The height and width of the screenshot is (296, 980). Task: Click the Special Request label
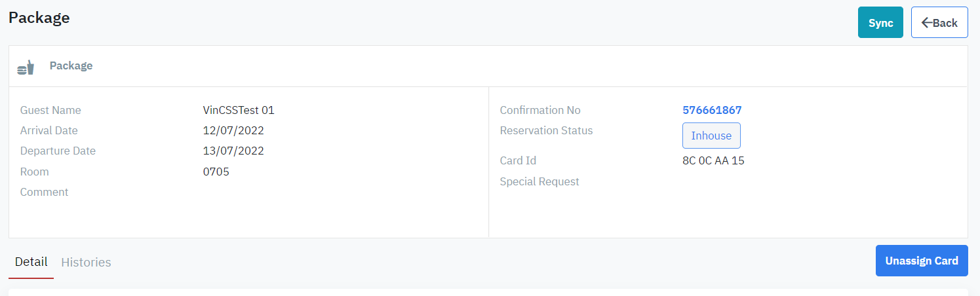539,181
